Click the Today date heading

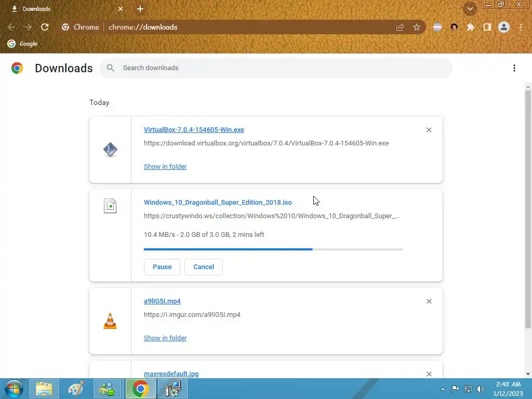click(99, 102)
